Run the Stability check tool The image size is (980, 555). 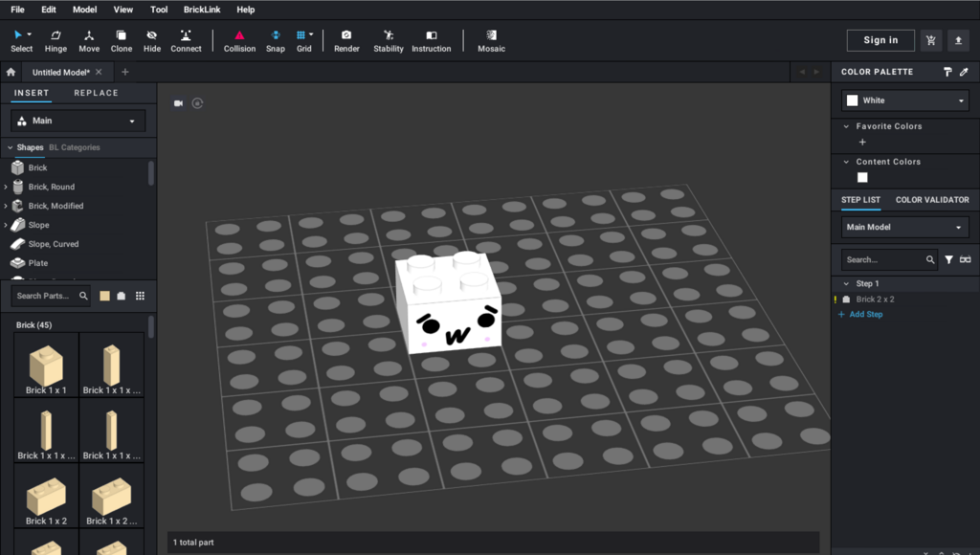coord(388,40)
